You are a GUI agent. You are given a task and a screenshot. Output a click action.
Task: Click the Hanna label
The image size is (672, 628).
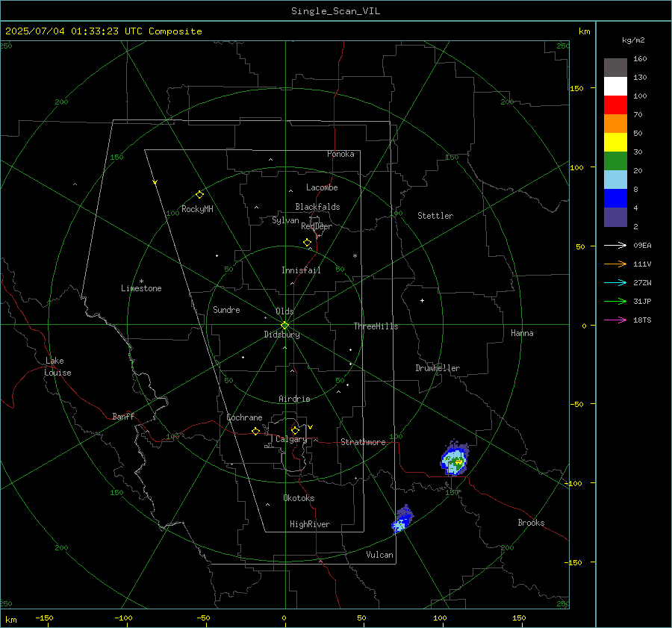(522, 333)
